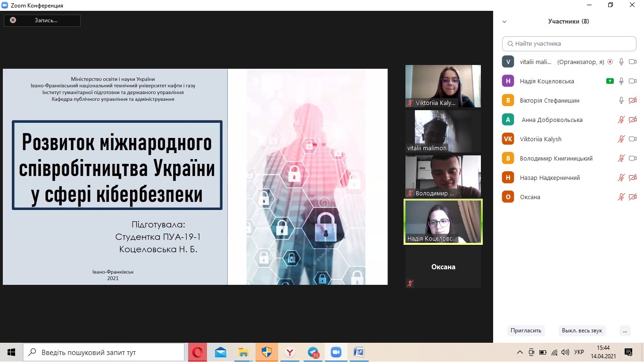Click muted microphone icon for Анна Добровольська
This screenshot has width=644, height=363.
[x=621, y=120]
